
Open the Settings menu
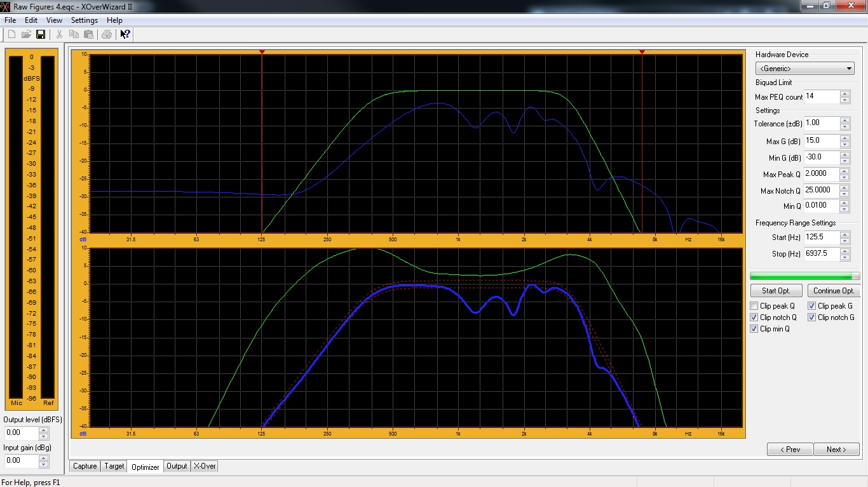84,20
